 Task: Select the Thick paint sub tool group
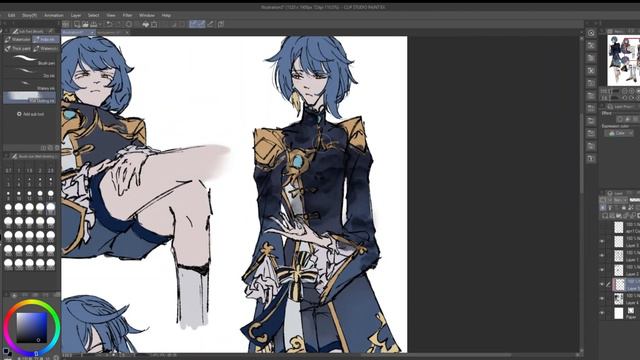[x=18, y=49]
